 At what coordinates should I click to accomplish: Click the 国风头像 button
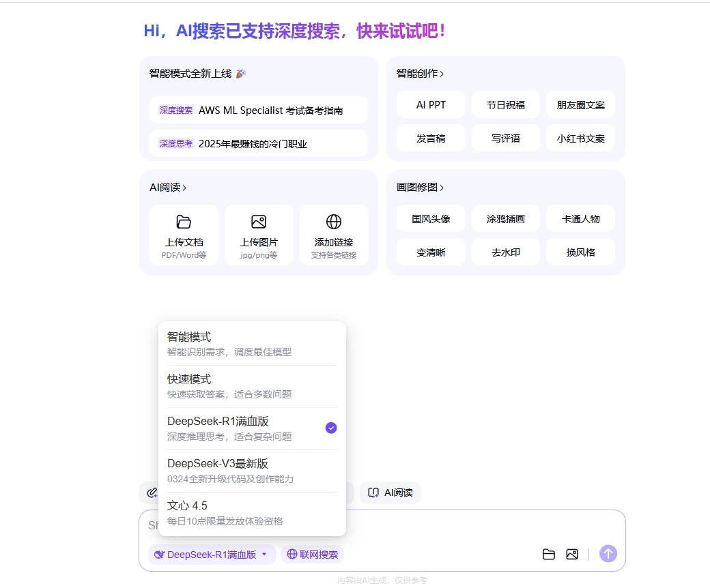pos(431,219)
